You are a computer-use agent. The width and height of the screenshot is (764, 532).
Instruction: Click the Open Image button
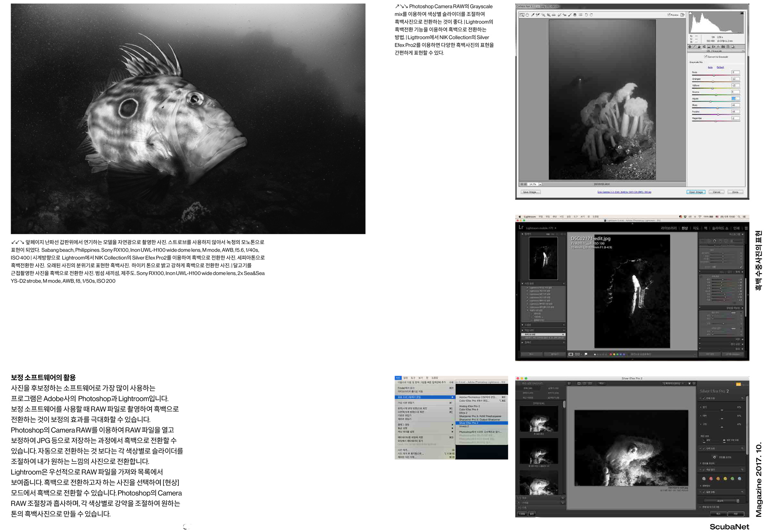coord(696,192)
